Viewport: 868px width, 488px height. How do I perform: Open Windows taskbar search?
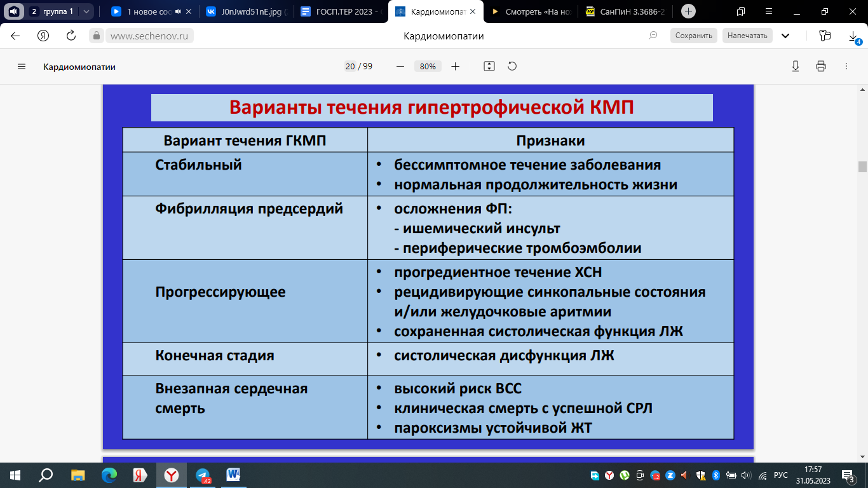46,475
